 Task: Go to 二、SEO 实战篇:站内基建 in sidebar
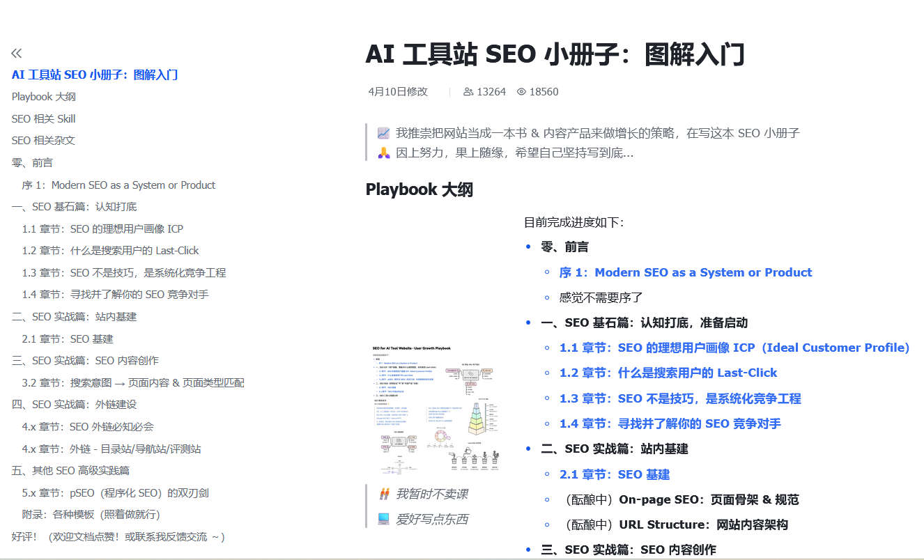[x=75, y=317]
